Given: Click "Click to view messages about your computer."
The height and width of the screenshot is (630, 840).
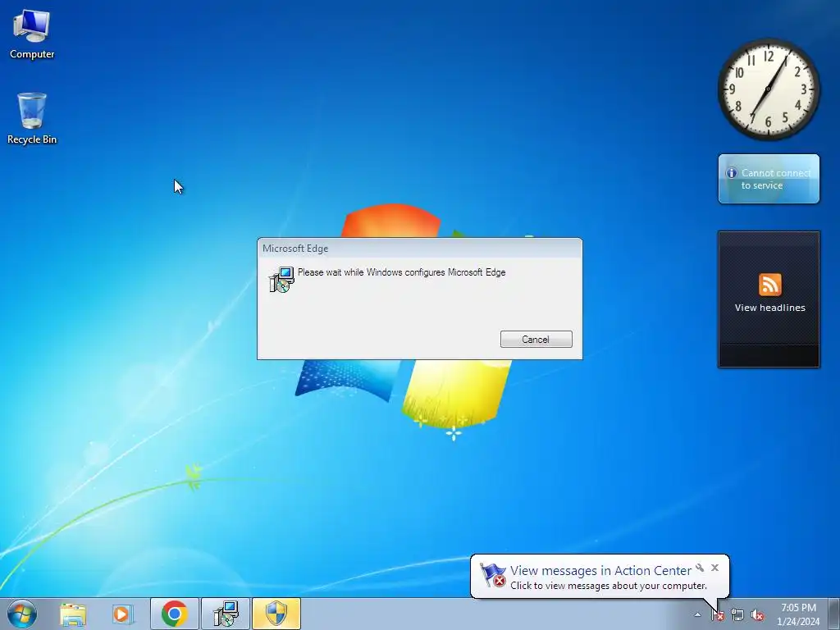Looking at the screenshot, I should pos(608,586).
